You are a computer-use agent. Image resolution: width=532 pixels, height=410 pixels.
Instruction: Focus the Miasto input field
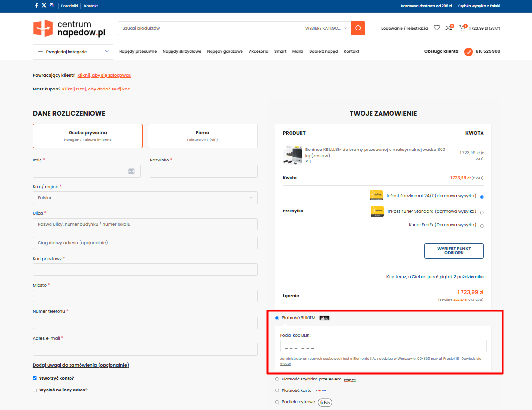tap(145, 296)
